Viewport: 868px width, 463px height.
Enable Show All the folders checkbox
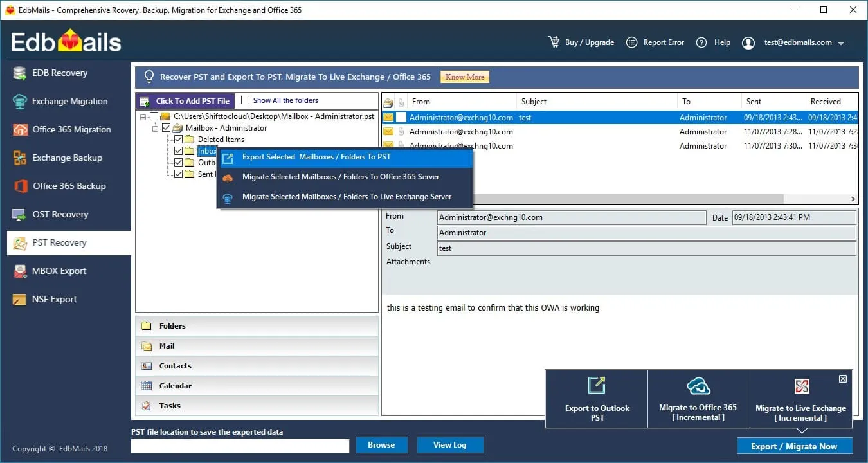245,100
